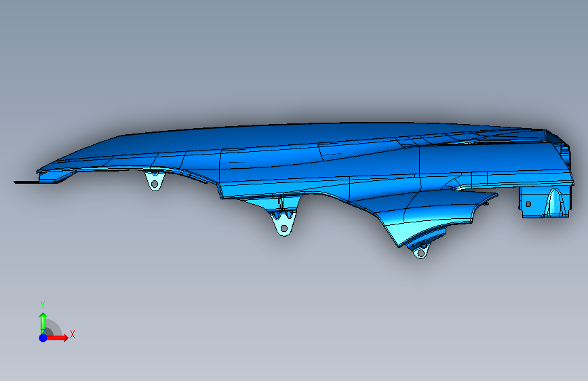Select the red 'X' axis label

pos(73,334)
